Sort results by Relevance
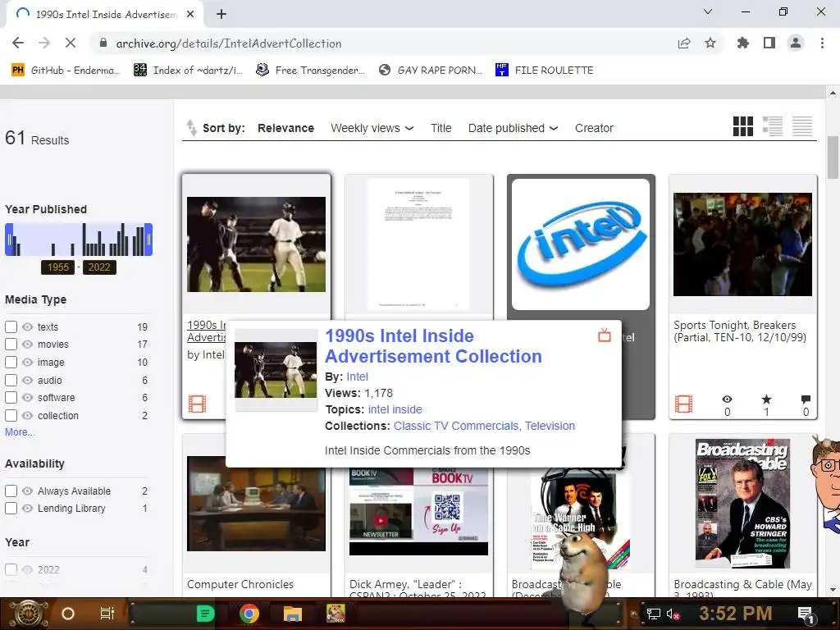Screen dimensions: 840x630 [285, 128]
